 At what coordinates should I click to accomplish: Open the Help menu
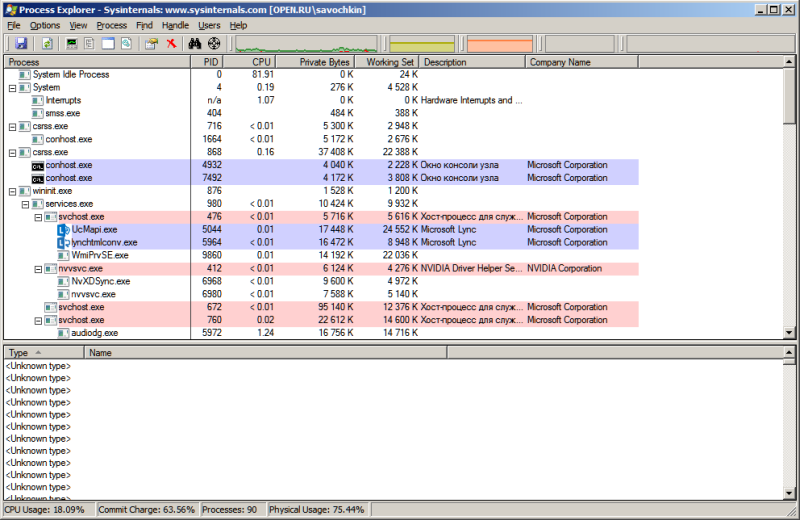click(238, 25)
